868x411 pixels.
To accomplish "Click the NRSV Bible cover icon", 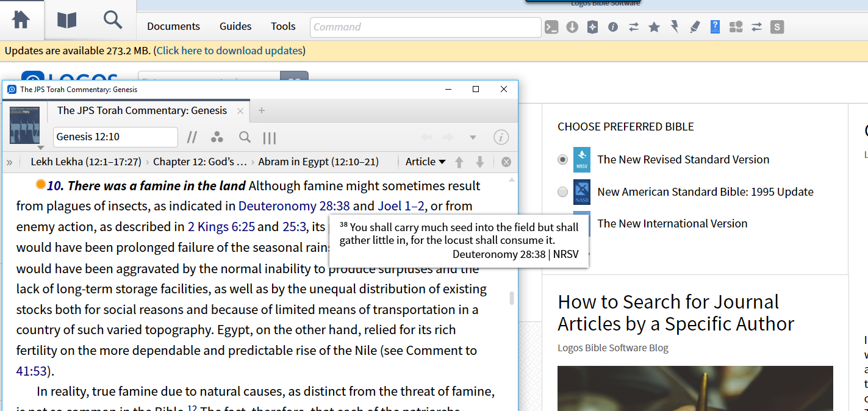I will click(x=582, y=160).
